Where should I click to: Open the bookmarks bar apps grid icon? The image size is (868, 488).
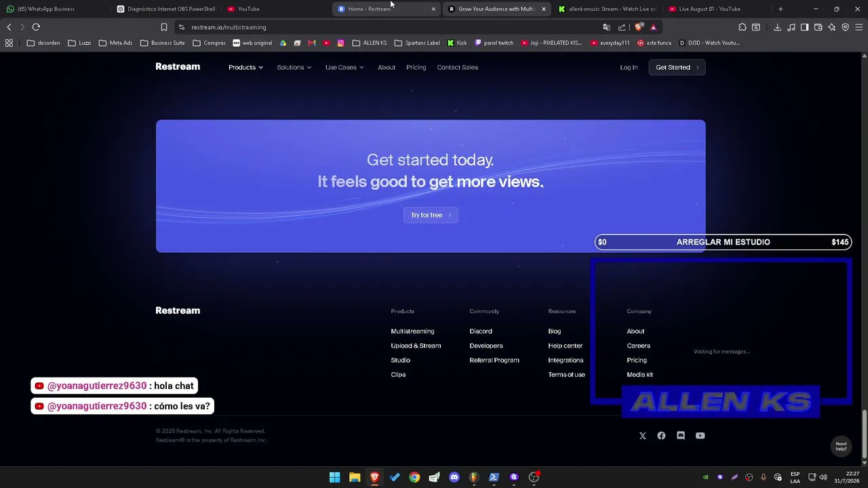(x=9, y=43)
